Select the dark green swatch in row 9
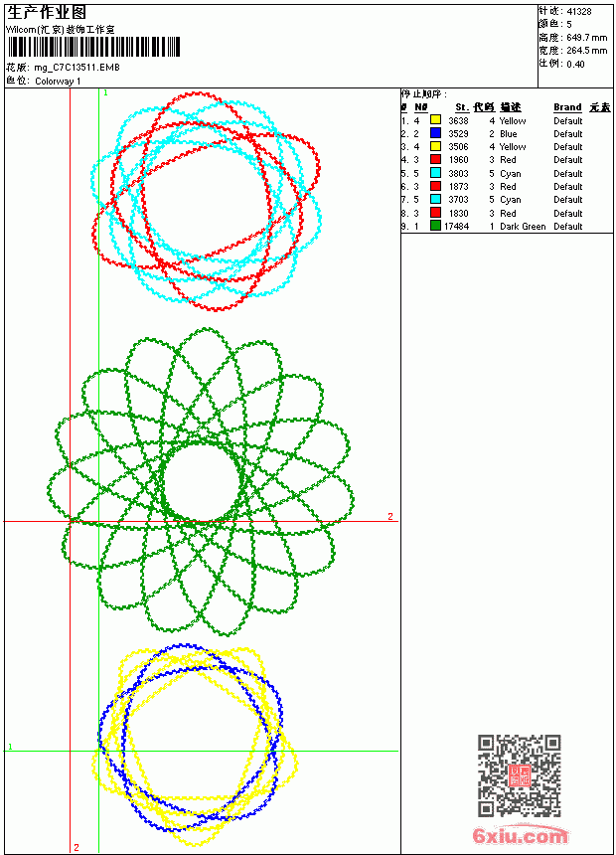 point(435,226)
